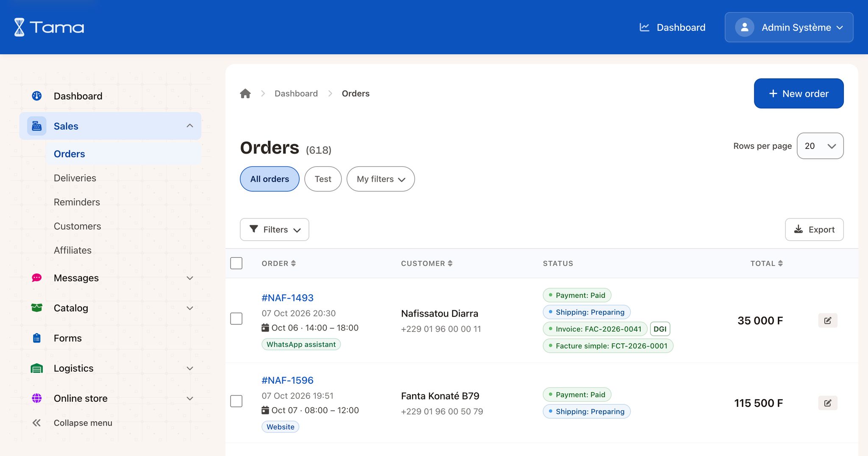Expand the Messages menu chevron
Screen dimensions: 868x456
coord(190,278)
